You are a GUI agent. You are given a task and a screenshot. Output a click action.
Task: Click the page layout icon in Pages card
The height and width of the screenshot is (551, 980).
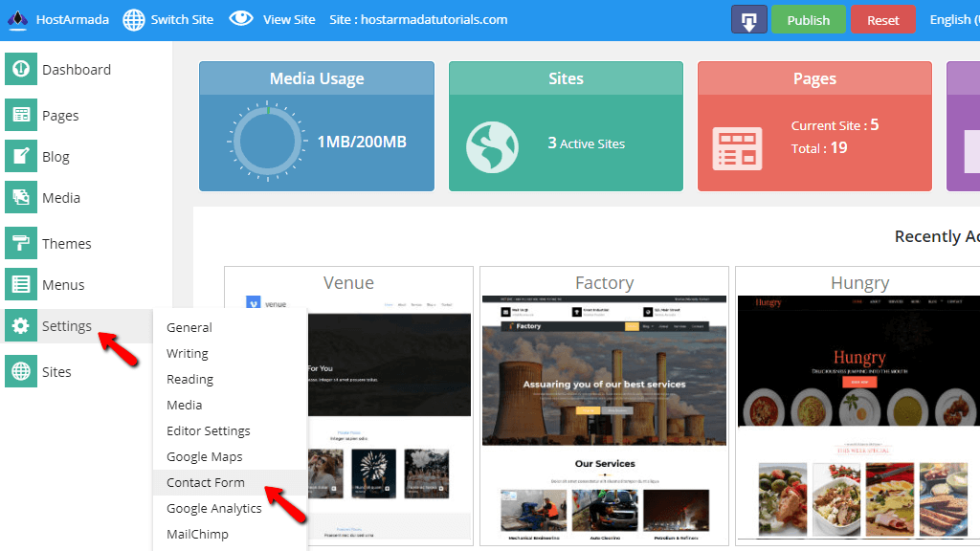pyautogui.click(x=738, y=148)
